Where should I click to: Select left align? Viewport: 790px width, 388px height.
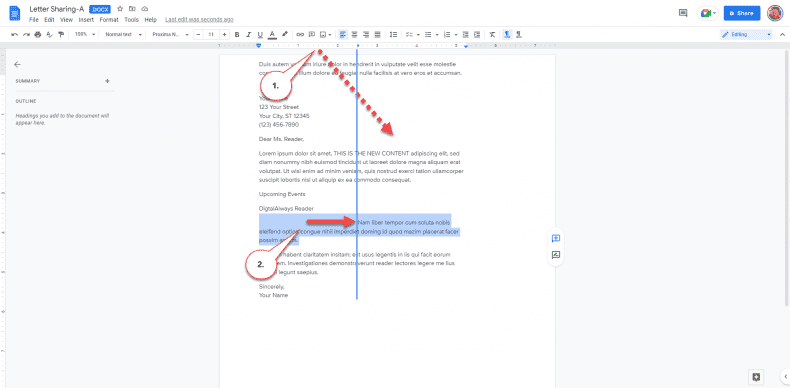pos(343,34)
